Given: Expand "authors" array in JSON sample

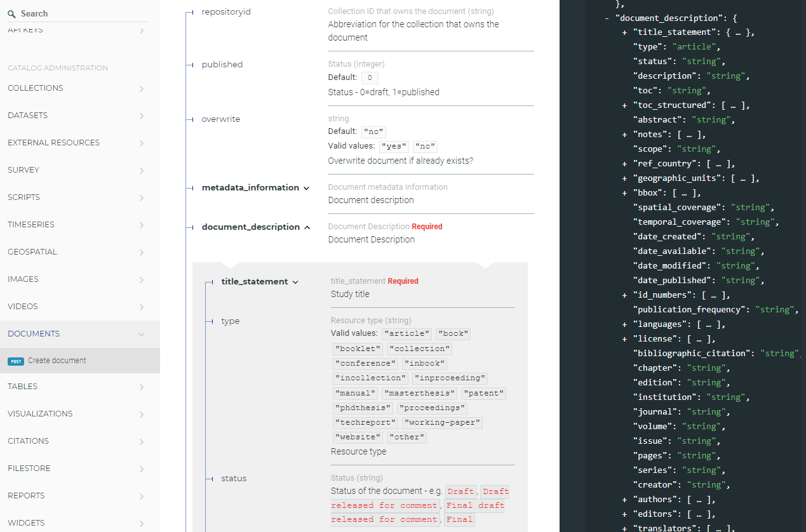Looking at the screenshot, I should (x=625, y=500).
